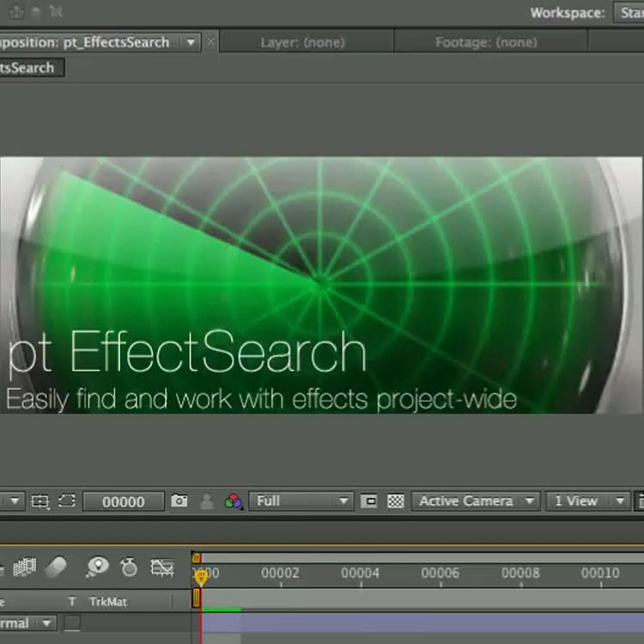Screen dimensions: 644x644
Task: Select the dimmed Local Axis Mode icon
Action: pos(16,12)
